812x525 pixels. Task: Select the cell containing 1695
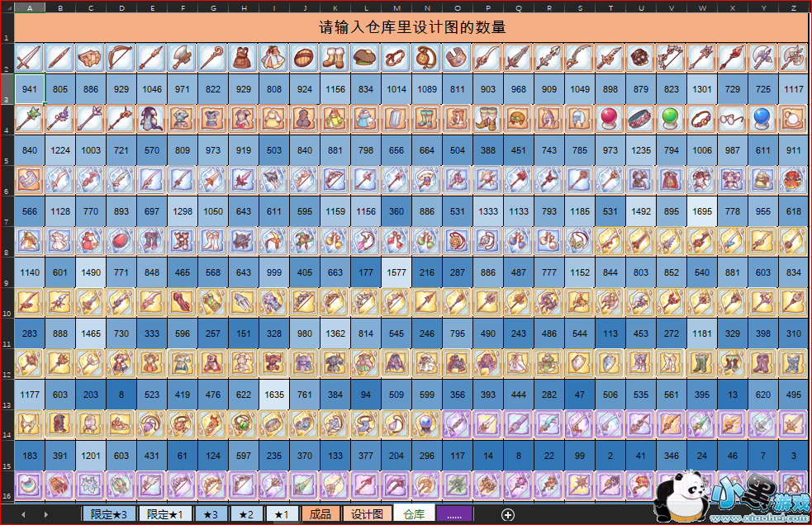point(701,211)
